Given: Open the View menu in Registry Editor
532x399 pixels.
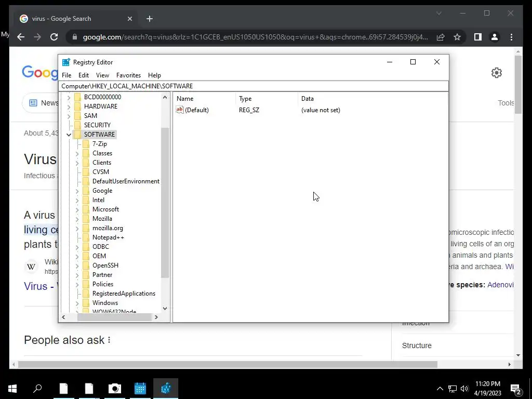Looking at the screenshot, I should [102, 75].
